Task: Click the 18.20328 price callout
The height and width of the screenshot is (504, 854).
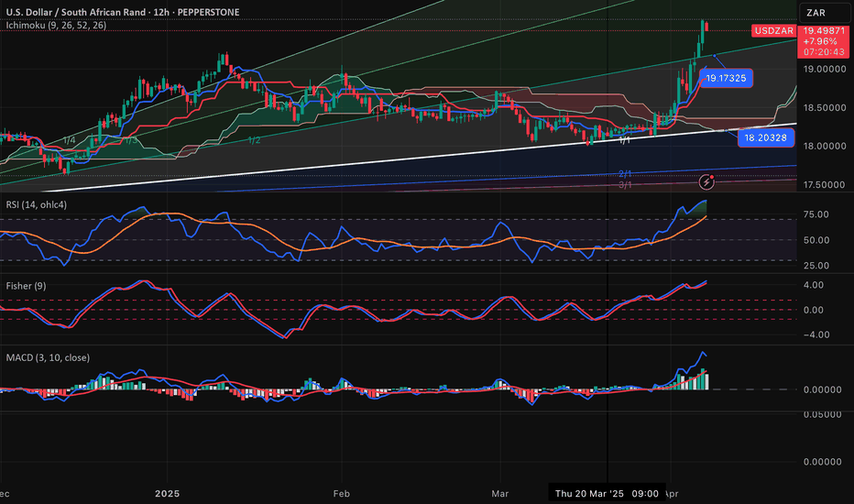Action: (765, 137)
